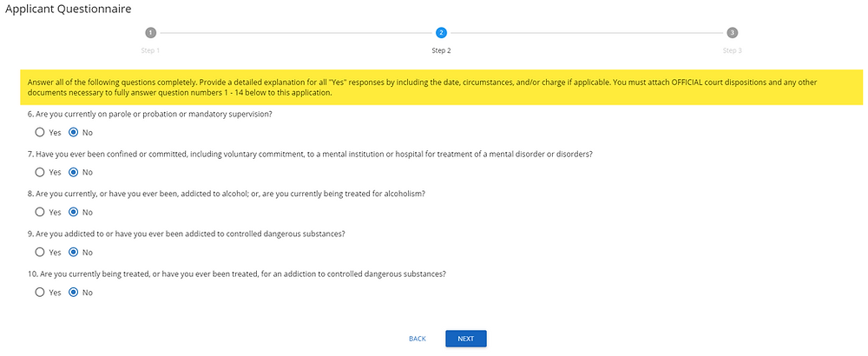Click the NEXT button
The height and width of the screenshot is (356, 868).
(465, 339)
